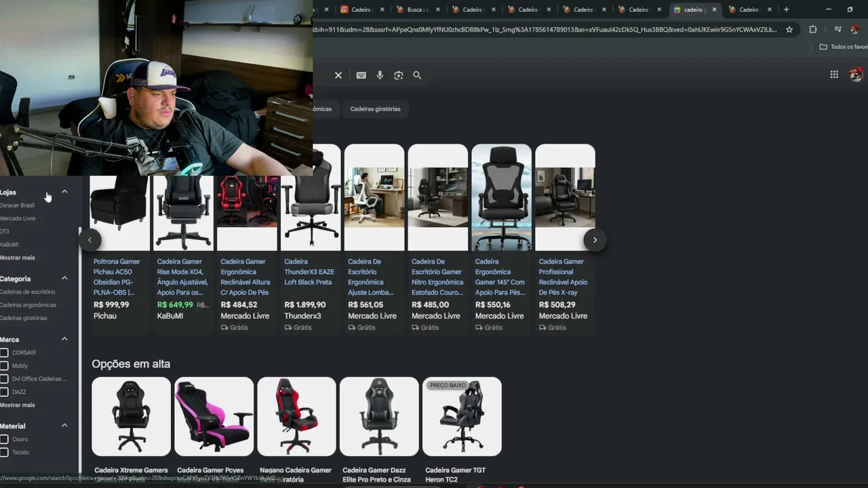Filter by Dxracer Brasil store
868x488 pixels.
17,205
